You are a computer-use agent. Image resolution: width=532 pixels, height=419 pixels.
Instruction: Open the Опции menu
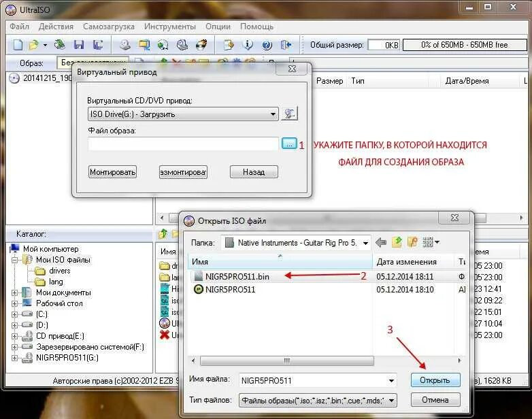coord(218,27)
